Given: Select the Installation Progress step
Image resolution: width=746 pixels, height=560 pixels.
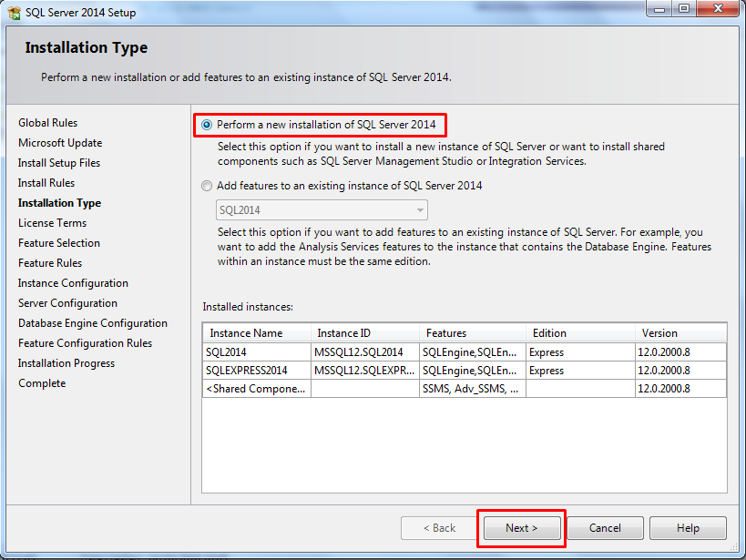Looking at the screenshot, I should (66, 363).
